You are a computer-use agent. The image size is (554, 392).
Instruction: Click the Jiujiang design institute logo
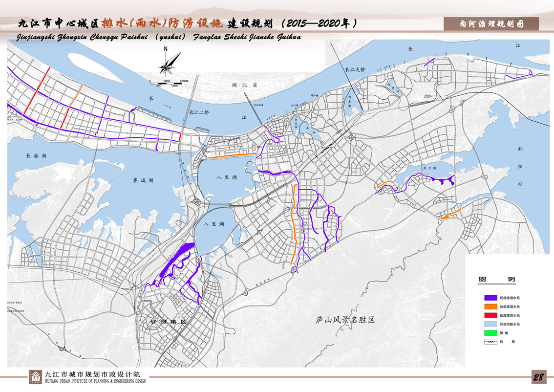(35, 377)
